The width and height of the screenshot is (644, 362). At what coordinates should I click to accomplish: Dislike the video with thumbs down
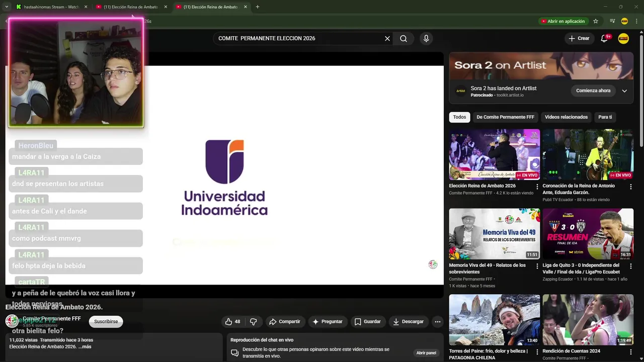(254, 322)
